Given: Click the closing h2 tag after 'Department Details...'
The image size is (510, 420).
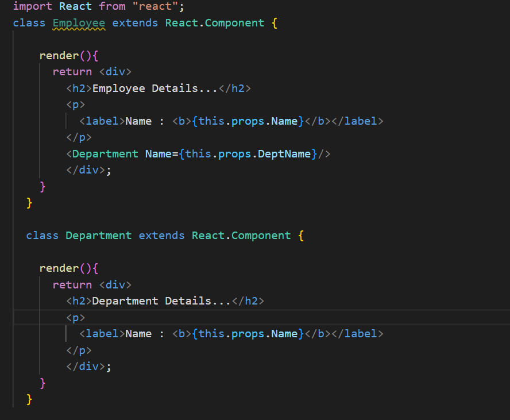Looking at the screenshot, I should (248, 301).
